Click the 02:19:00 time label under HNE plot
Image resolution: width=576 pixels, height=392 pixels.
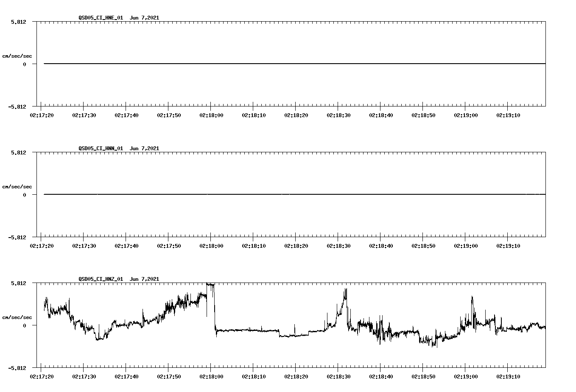click(466, 115)
